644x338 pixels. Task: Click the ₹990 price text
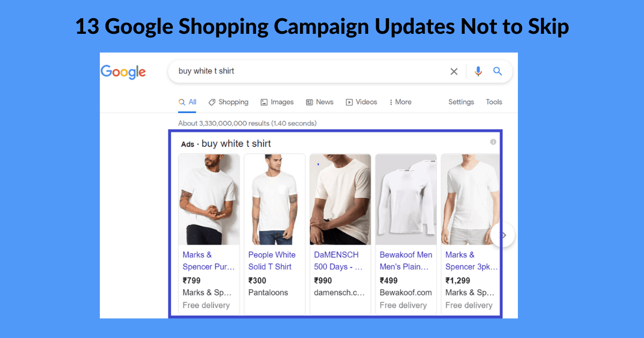coord(323,281)
